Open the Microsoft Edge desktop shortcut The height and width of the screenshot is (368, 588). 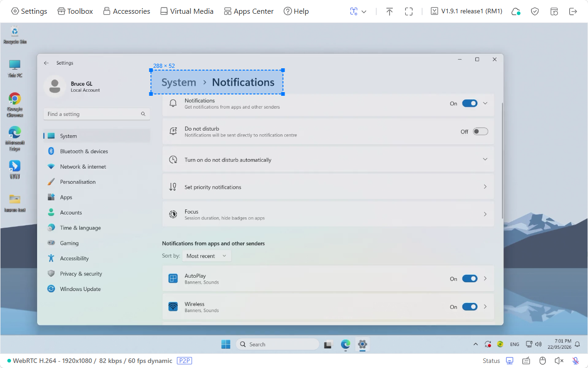(x=15, y=138)
